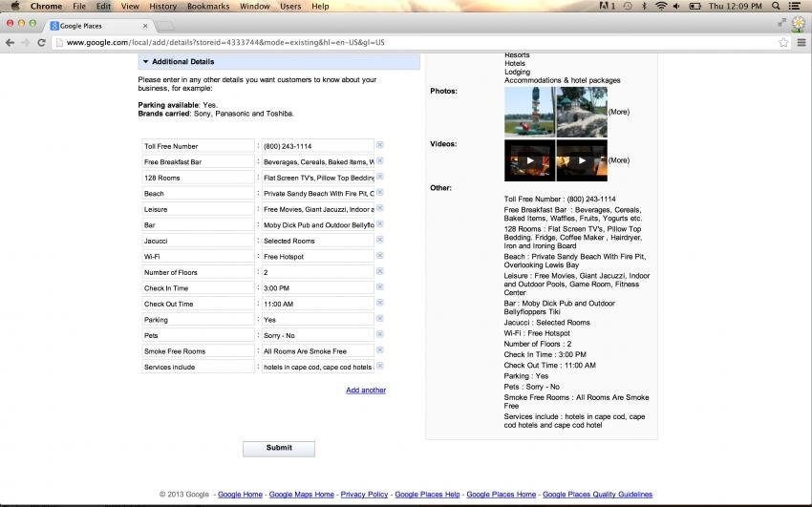Open the Google Places Home link
The height and width of the screenshot is (507, 812).
pos(501,494)
